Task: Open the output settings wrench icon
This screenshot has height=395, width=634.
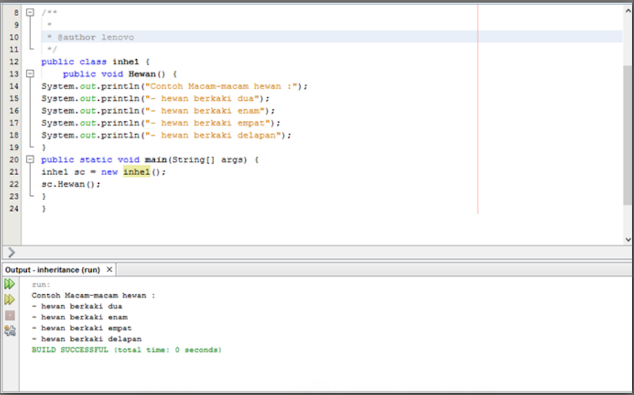Action: [x=10, y=331]
